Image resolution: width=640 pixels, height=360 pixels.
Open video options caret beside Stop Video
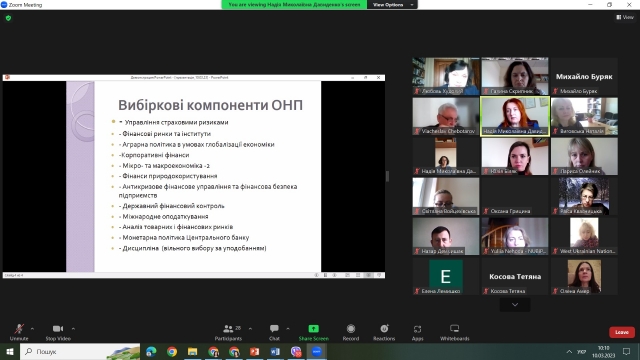pos(73,329)
